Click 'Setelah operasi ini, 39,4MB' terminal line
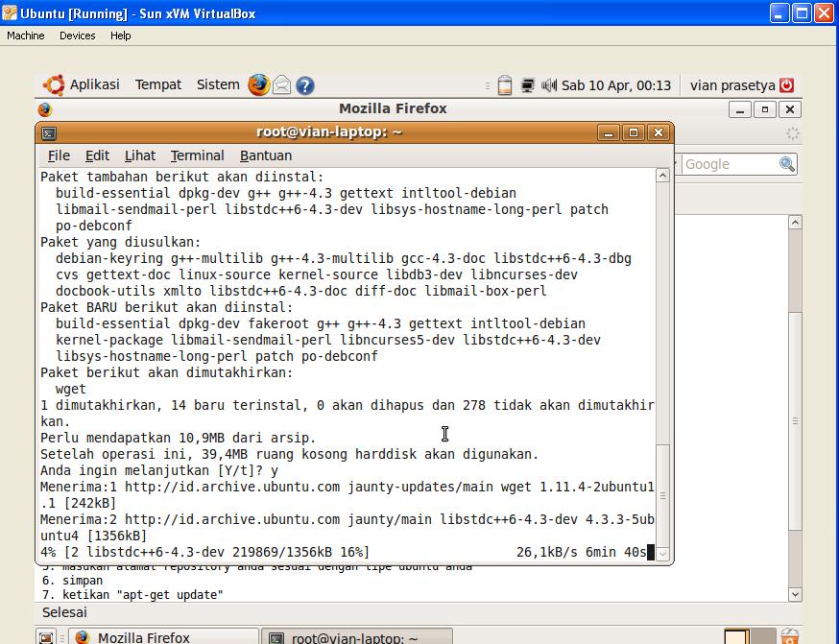839x644 pixels. tap(290, 455)
